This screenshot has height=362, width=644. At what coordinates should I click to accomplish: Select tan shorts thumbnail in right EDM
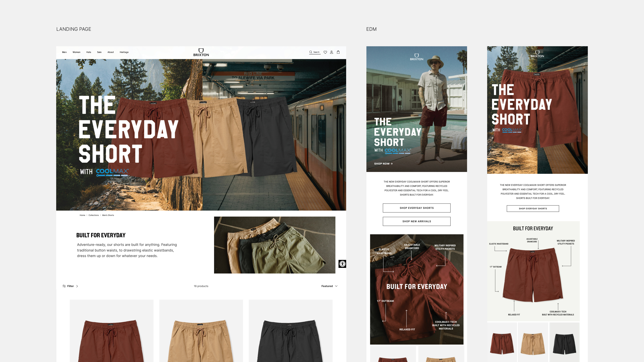click(x=533, y=342)
